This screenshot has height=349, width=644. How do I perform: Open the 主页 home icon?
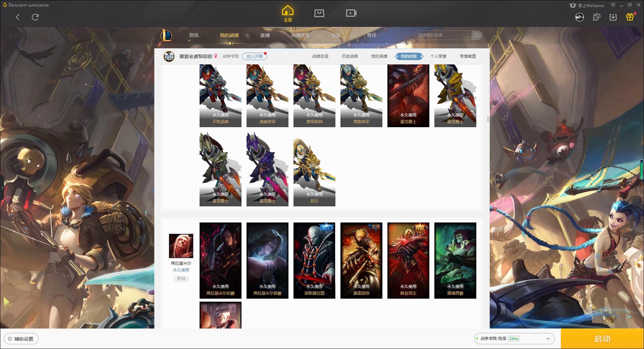(x=288, y=14)
